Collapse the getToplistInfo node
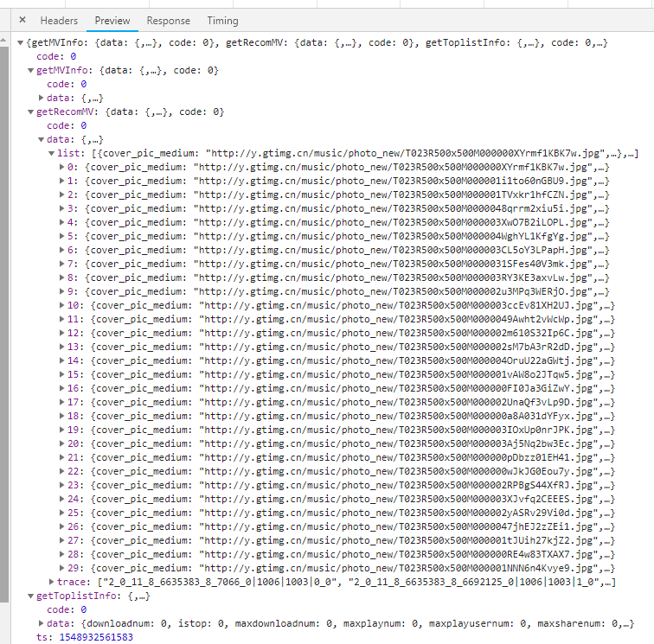 30,596
